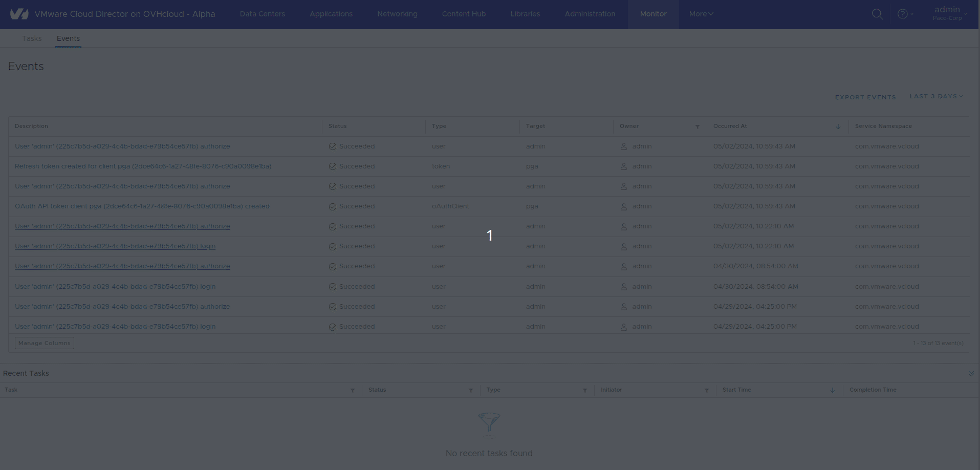Click the Manage Columns button
Screen dimensions: 980x470
44,343
